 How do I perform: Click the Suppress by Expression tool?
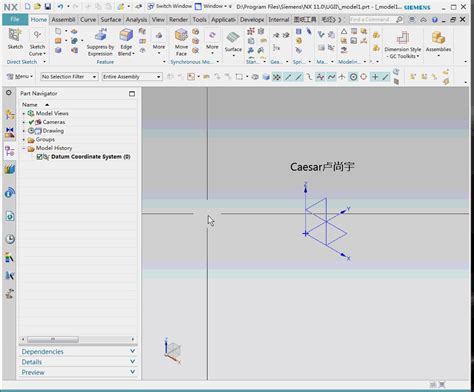[100, 42]
